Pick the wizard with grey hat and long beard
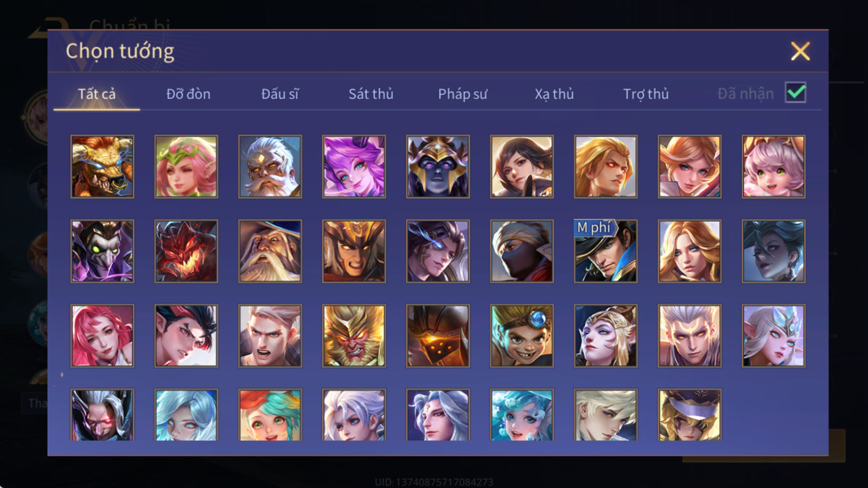Viewport: 868px width, 488px height. pyautogui.click(x=270, y=251)
